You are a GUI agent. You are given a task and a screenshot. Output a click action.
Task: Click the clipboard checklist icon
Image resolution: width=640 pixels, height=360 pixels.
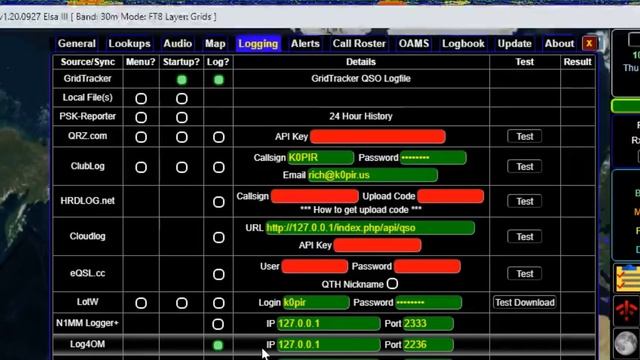[628, 278]
